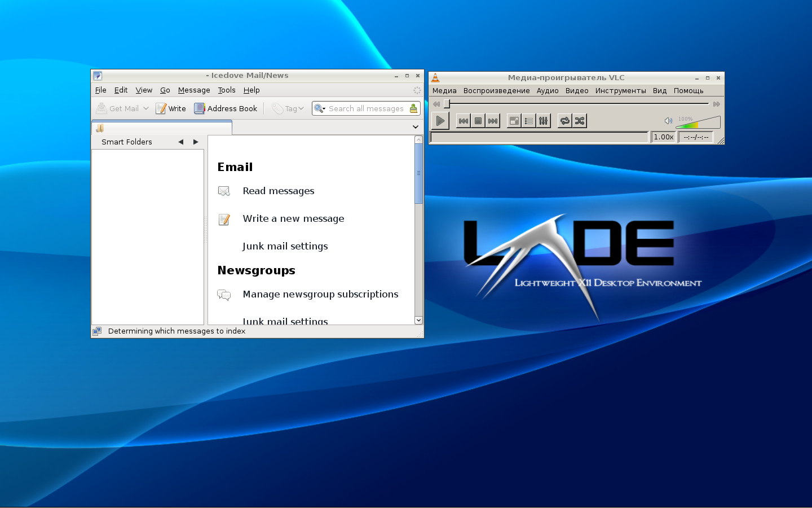Click Manage newsgroup subscriptions link
Image resolution: width=812 pixels, height=508 pixels.
pos(320,294)
